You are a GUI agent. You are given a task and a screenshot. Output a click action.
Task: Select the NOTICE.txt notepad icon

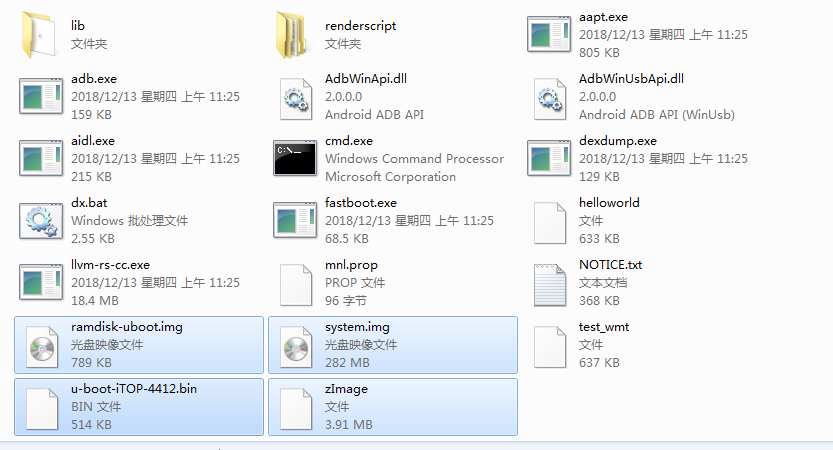point(550,285)
